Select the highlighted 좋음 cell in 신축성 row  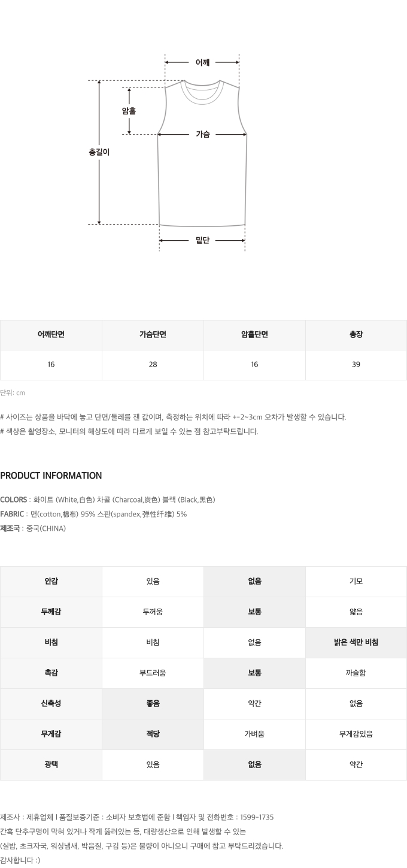pos(153,704)
